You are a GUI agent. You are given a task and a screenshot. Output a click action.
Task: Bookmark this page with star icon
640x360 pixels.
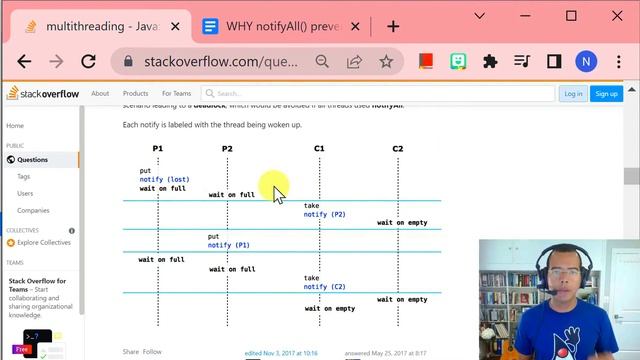[386, 62]
